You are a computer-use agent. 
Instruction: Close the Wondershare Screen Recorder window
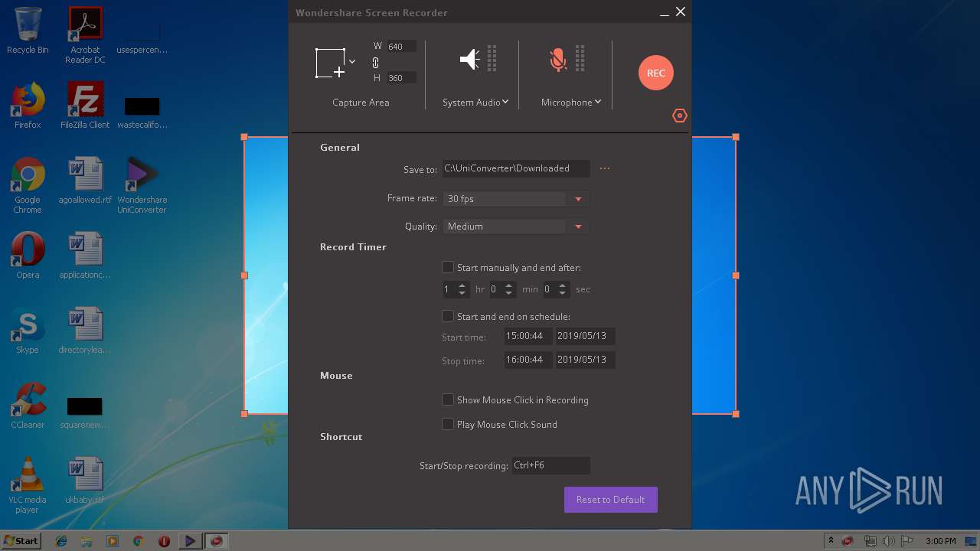[680, 11]
